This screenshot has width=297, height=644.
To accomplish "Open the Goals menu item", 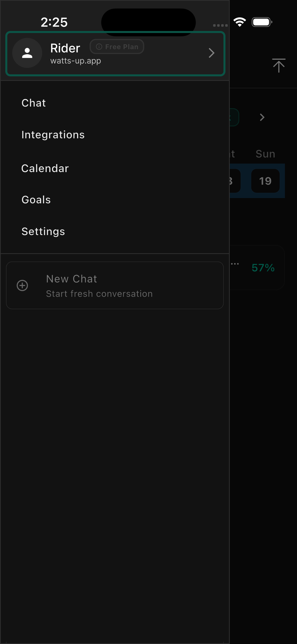I will [36, 200].
